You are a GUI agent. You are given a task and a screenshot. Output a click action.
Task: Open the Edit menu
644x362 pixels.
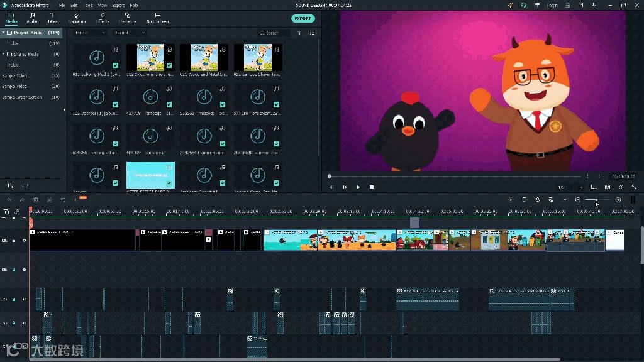point(74,5)
